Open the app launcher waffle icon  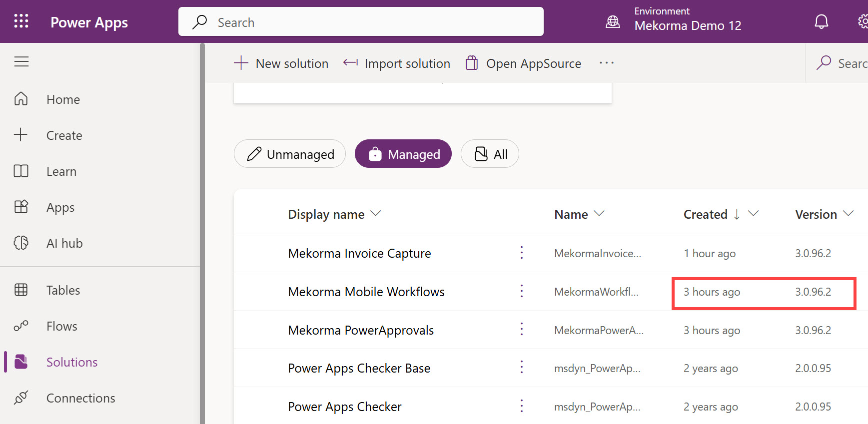(x=21, y=21)
